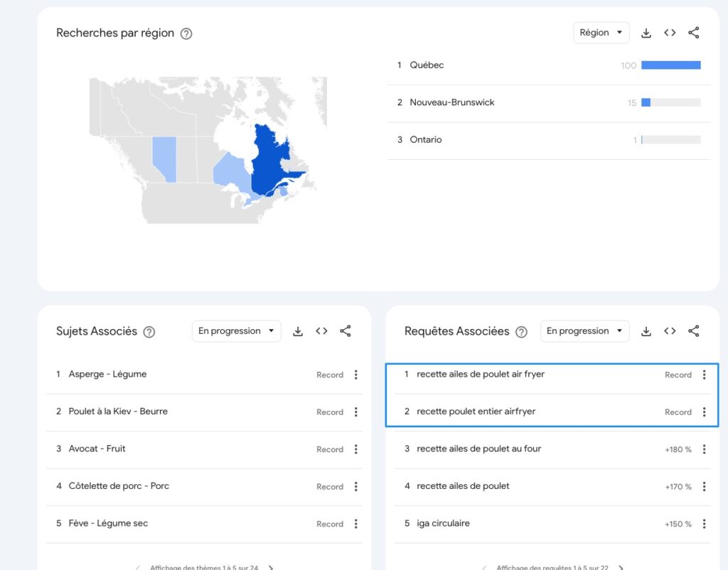
Task: Select the Nouveau-Brunswick region row
Action: click(x=549, y=103)
